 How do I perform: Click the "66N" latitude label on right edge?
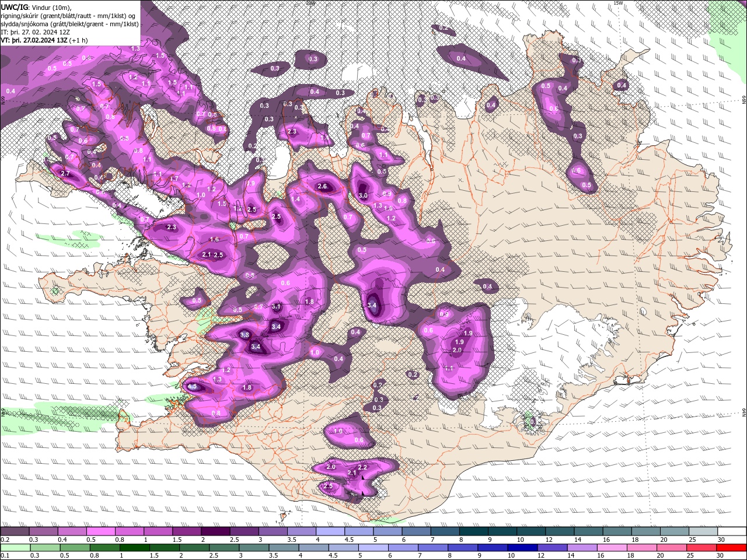coord(744,100)
